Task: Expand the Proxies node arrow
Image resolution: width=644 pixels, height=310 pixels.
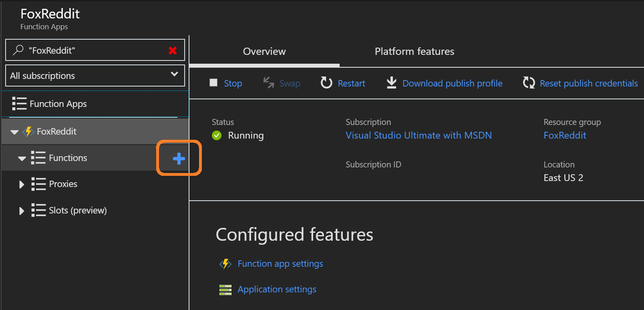Action: pyautogui.click(x=22, y=184)
